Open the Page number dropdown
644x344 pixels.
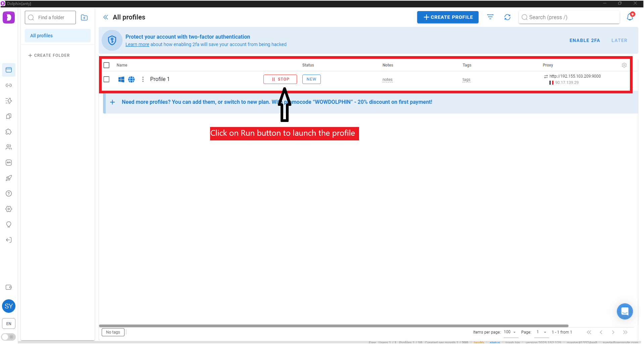(541, 332)
